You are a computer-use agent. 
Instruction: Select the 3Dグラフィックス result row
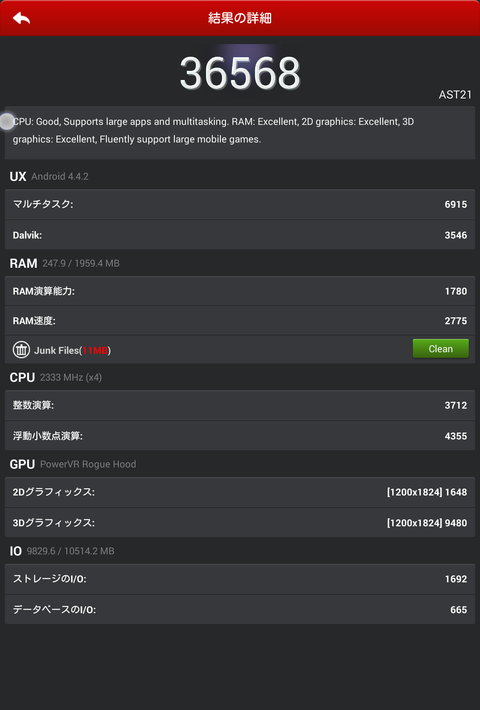pos(240,523)
